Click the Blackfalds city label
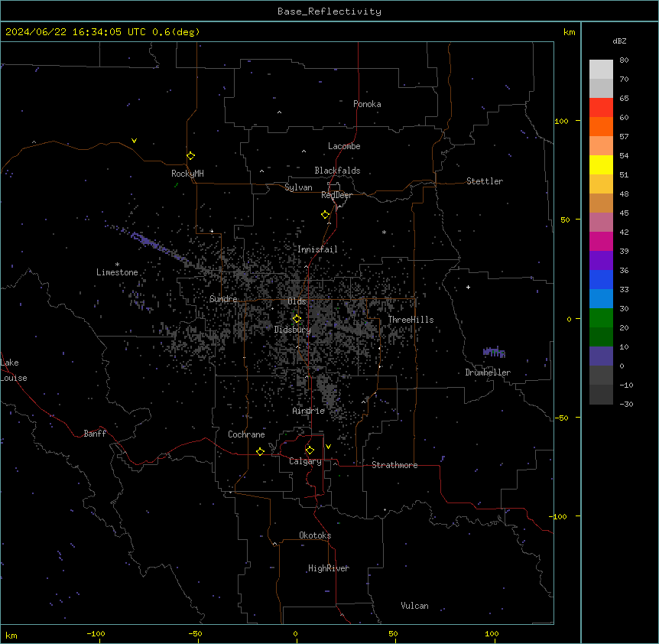Viewport: 659px width, 644px height. point(337,171)
